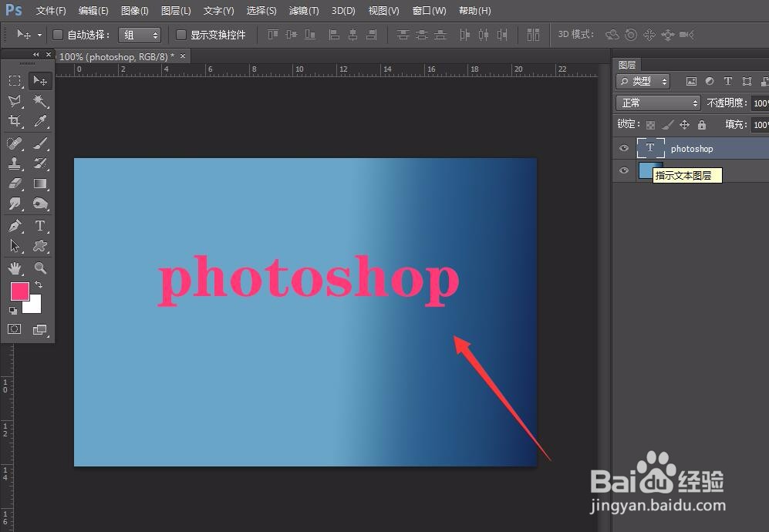
Task: Select the Eraser tool
Action: pyautogui.click(x=15, y=184)
